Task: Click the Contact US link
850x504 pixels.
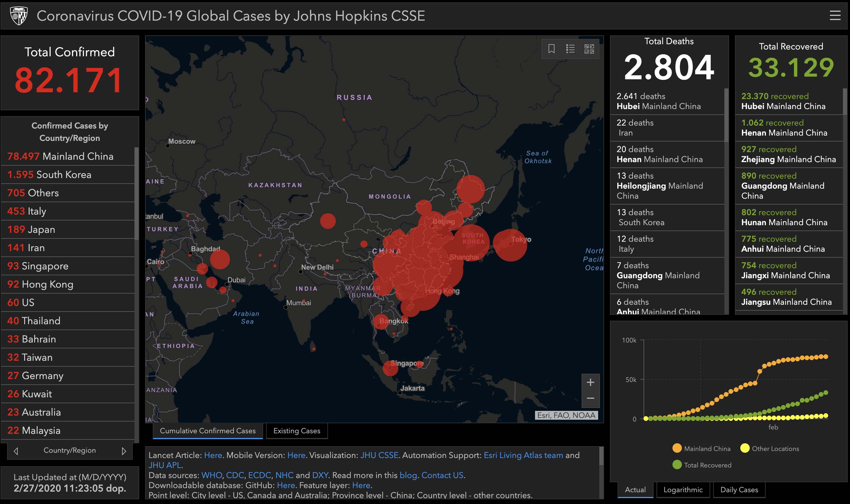Action: coord(442,475)
